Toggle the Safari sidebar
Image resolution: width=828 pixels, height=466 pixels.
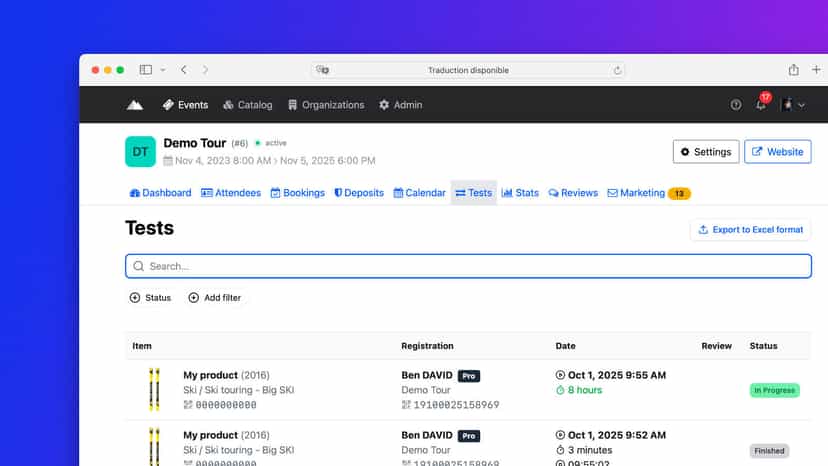pos(146,70)
